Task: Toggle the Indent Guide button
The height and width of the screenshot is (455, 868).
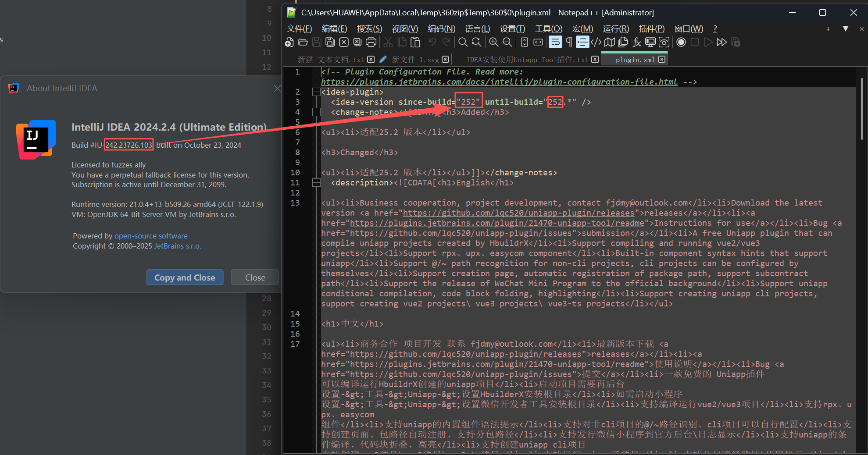Action: [582, 43]
